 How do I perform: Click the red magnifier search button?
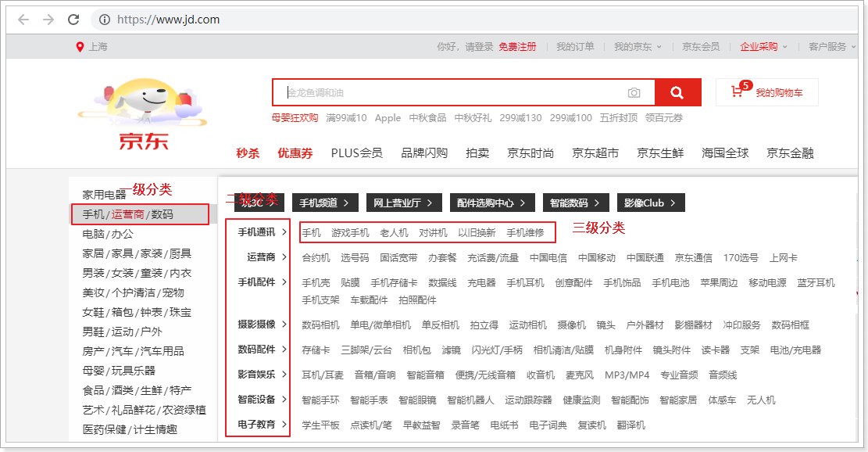pos(677,92)
